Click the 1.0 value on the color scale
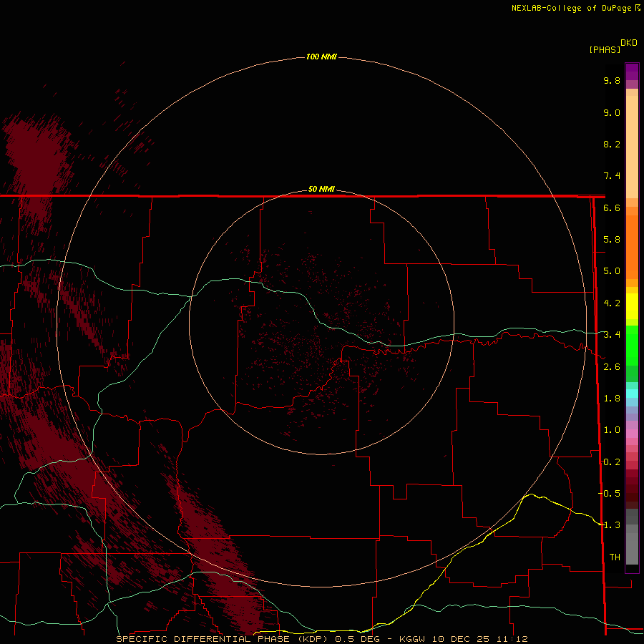The width and height of the screenshot is (644, 644). [x=612, y=430]
